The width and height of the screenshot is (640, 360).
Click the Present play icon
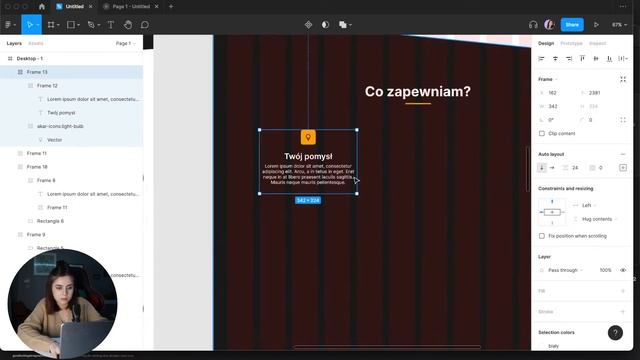596,25
